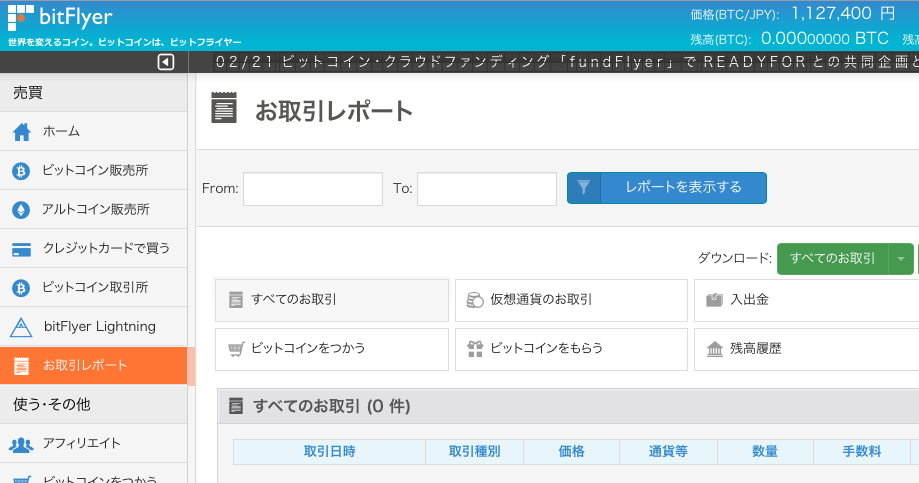Click the bitFlyer Lightning triangle icon
Screen dimensions: 919x483
coord(21,327)
